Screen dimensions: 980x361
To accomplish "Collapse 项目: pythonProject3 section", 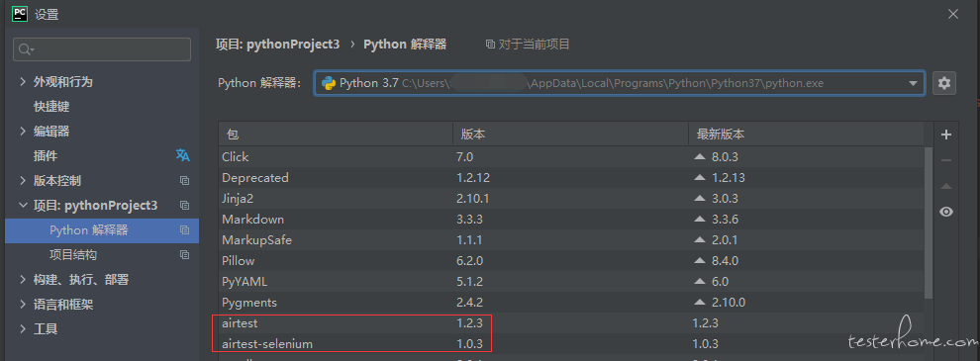I will [23, 205].
